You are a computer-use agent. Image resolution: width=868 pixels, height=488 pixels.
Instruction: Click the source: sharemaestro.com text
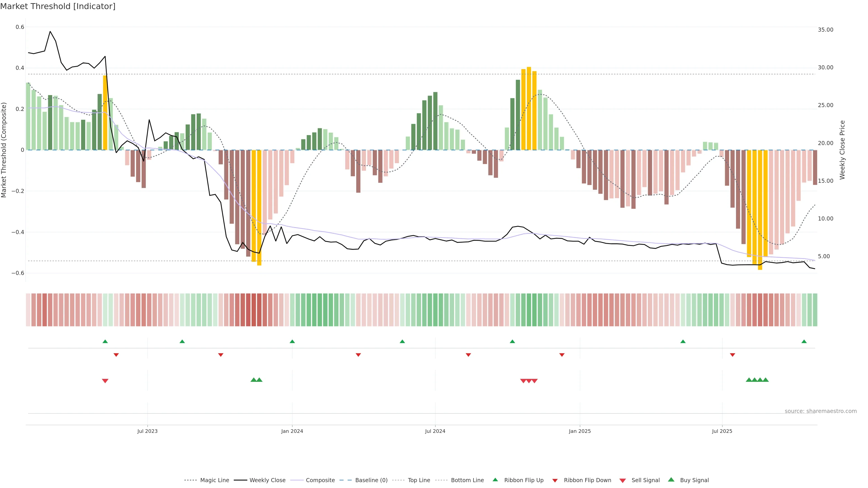(821, 411)
